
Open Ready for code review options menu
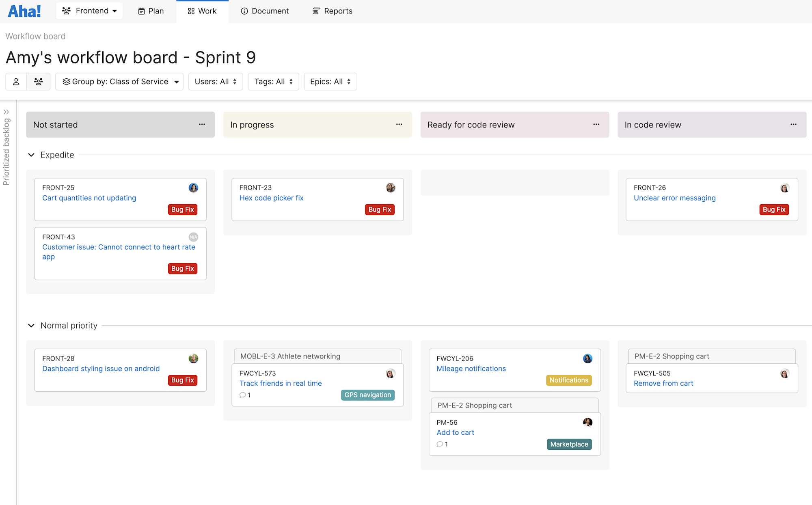(x=596, y=125)
